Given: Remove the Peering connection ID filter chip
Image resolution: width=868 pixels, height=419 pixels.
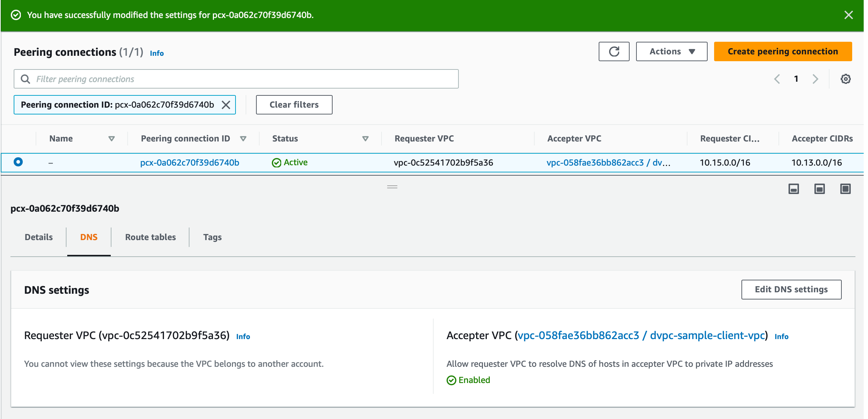Looking at the screenshot, I should click(227, 105).
